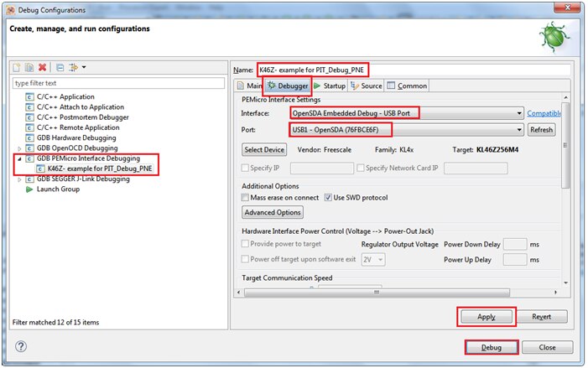Image resolution: width=588 pixels, height=368 pixels.
Task: Switch to the Main tab
Action: (250, 86)
